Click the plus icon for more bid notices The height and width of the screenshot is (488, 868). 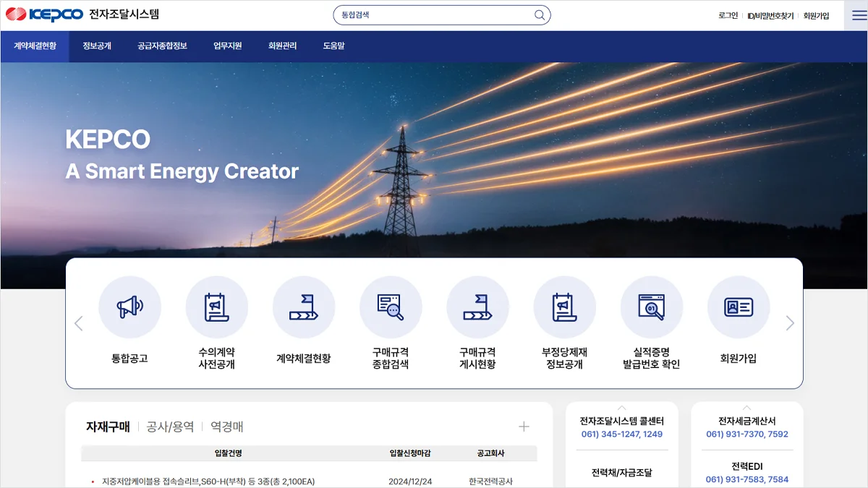click(524, 427)
